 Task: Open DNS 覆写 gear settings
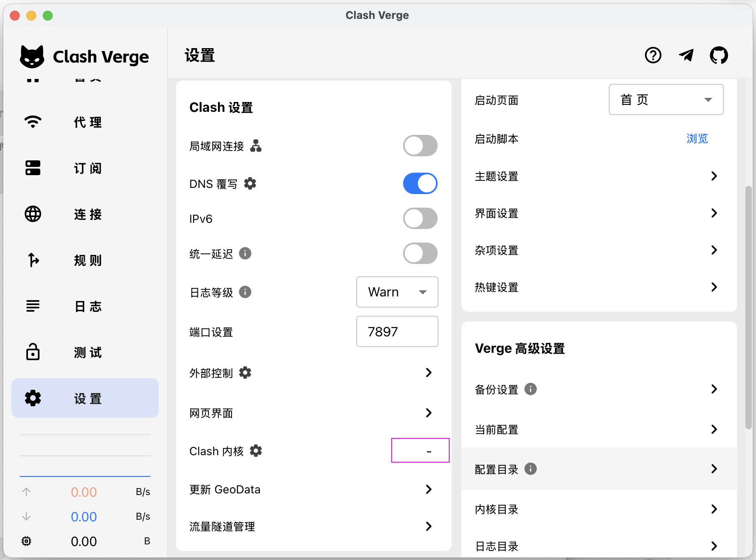pyautogui.click(x=250, y=183)
